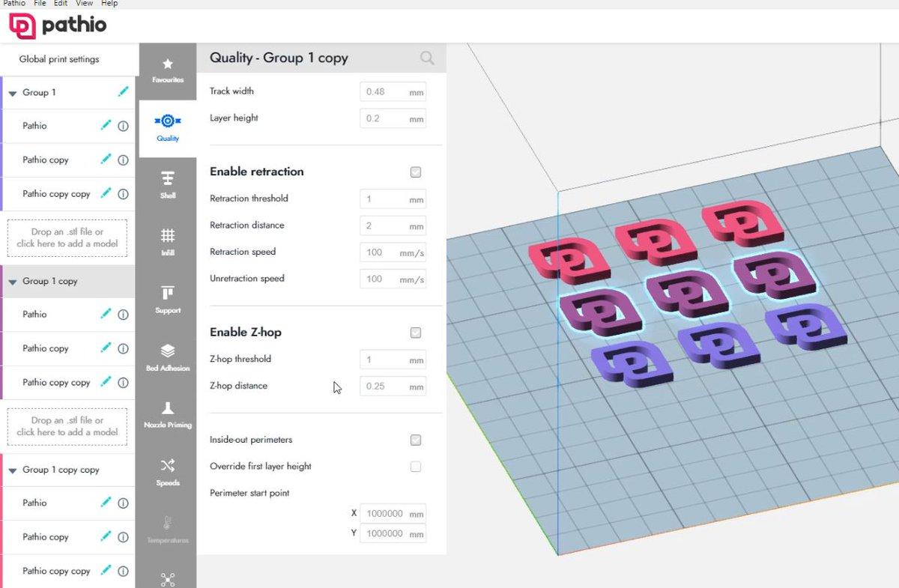Check Override first layer height
The width and height of the screenshot is (899, 588).
point(416,467)
